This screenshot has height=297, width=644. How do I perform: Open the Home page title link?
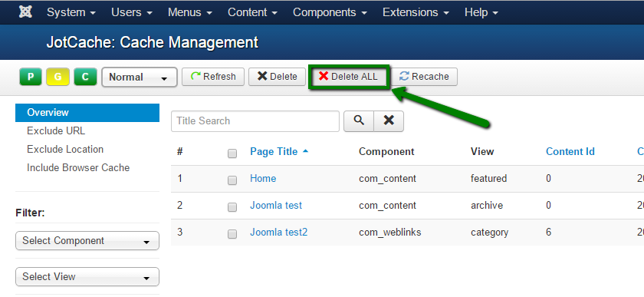[x=263, y=179]
